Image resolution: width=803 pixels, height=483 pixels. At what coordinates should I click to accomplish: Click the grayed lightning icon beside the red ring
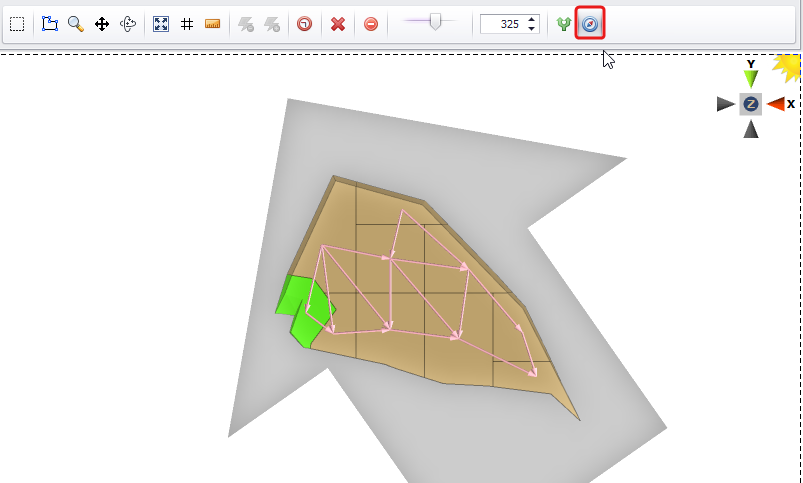(272, 24)
